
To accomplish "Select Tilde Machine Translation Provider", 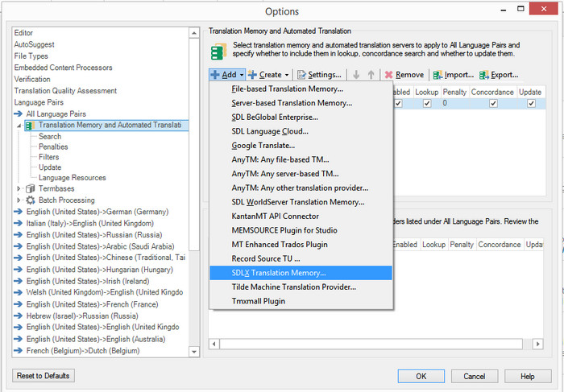I will tap(301, 287).
